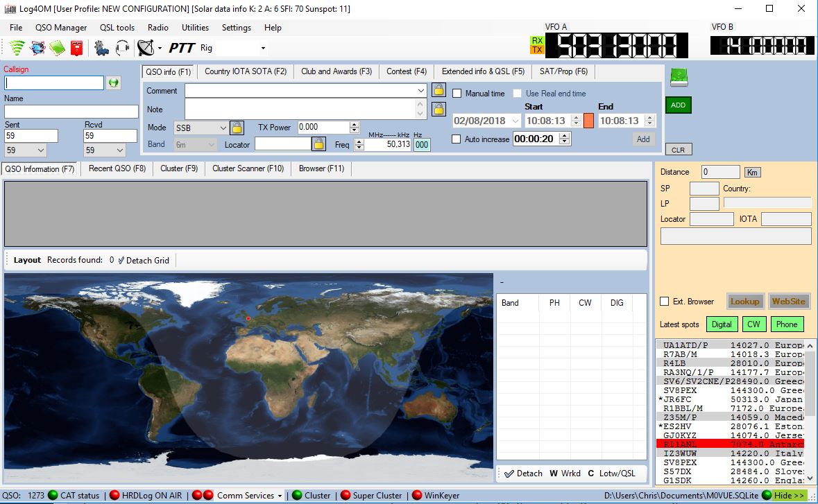The width and height of the screenshot is (818, 504).
Task: Show CW latest spots
Action: click(x=753, y=324)
